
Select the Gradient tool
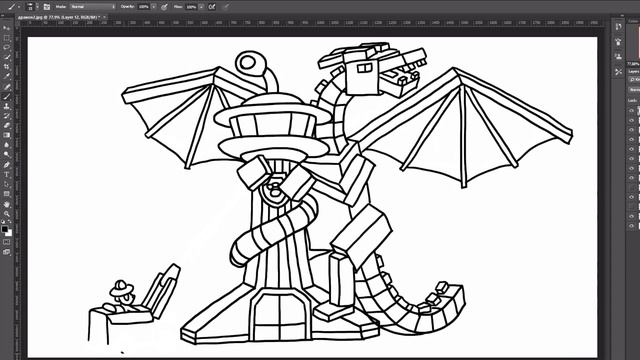tap(7, 136)
